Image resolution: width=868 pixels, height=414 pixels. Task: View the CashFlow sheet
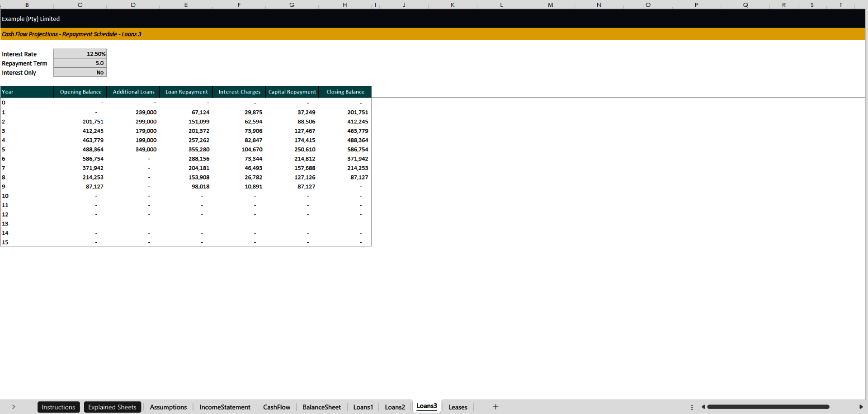(x=277, y=407)
